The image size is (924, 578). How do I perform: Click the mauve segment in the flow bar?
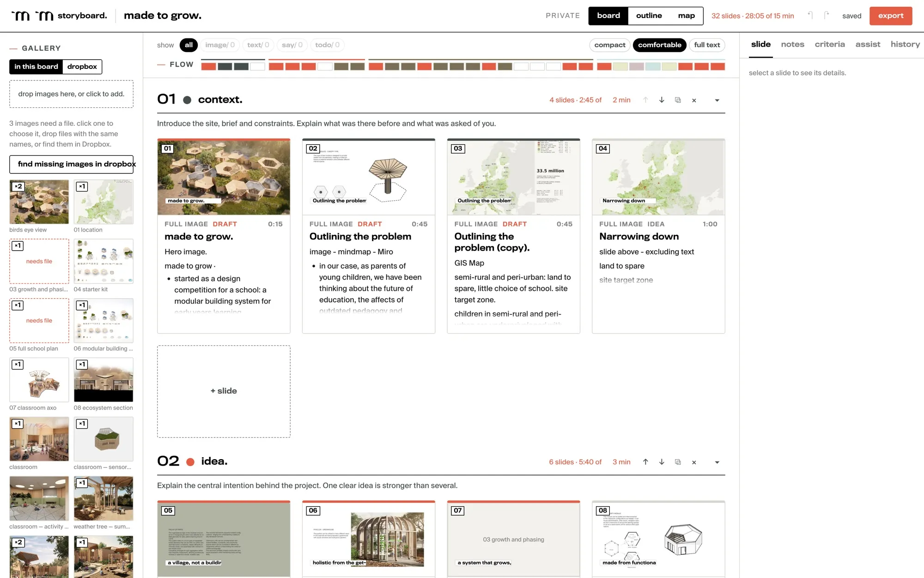[636, 67]
